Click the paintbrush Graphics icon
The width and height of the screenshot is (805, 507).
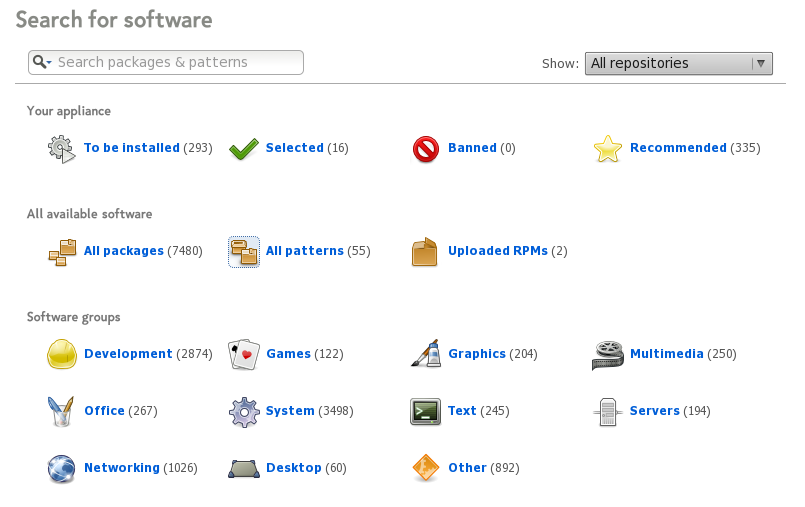click(x=426, y=353)
